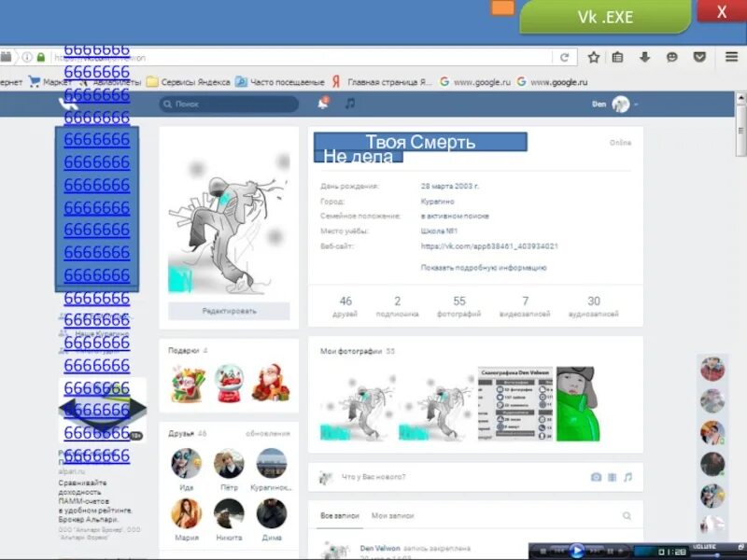
Task: Click the city link Курагино
Action: (437, 201)
